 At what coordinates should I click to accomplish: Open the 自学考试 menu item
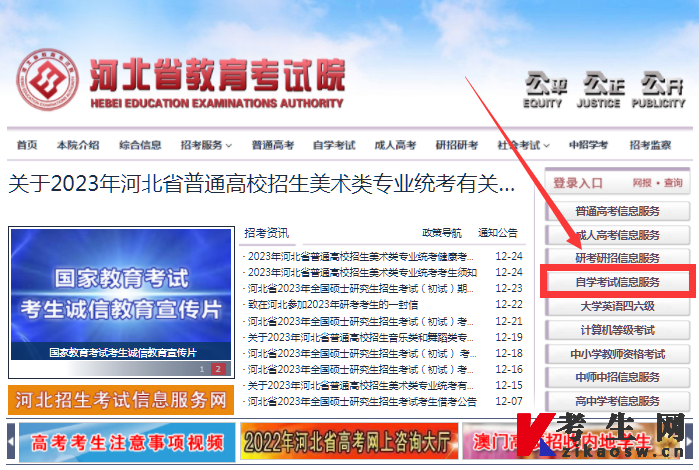334,145
